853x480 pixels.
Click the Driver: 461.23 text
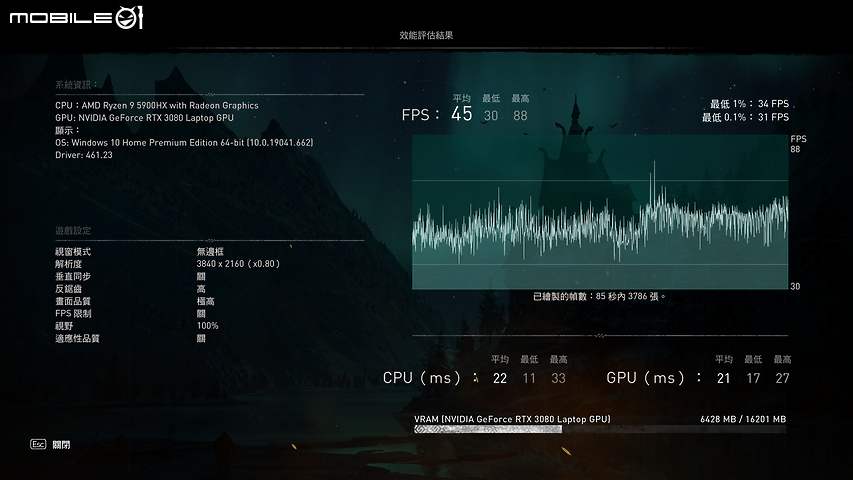pos(84,155)
